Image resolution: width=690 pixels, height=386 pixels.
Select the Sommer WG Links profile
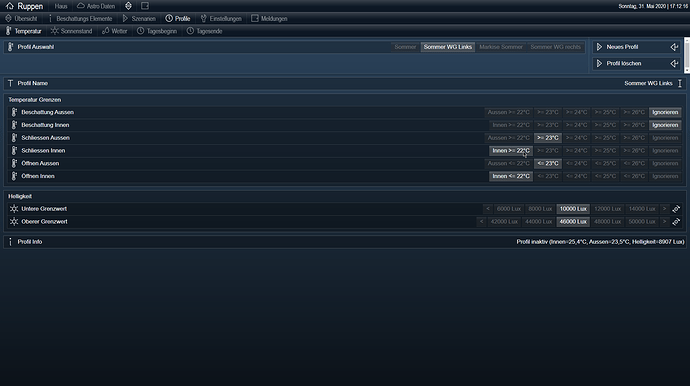point(448,47)
